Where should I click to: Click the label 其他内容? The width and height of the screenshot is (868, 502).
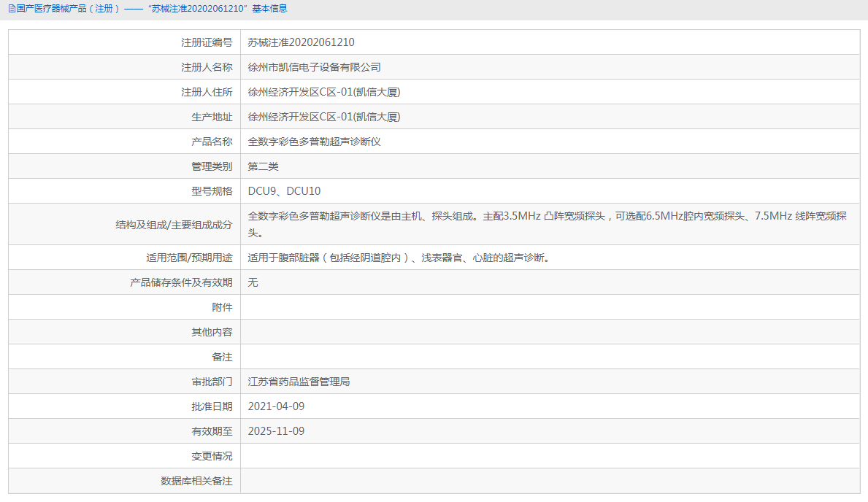212,332
